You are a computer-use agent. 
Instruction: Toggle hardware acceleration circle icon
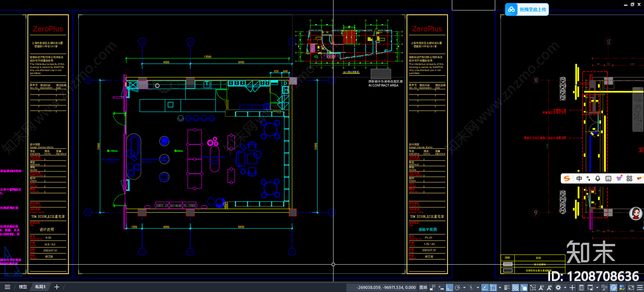click(x=613, y=288)
